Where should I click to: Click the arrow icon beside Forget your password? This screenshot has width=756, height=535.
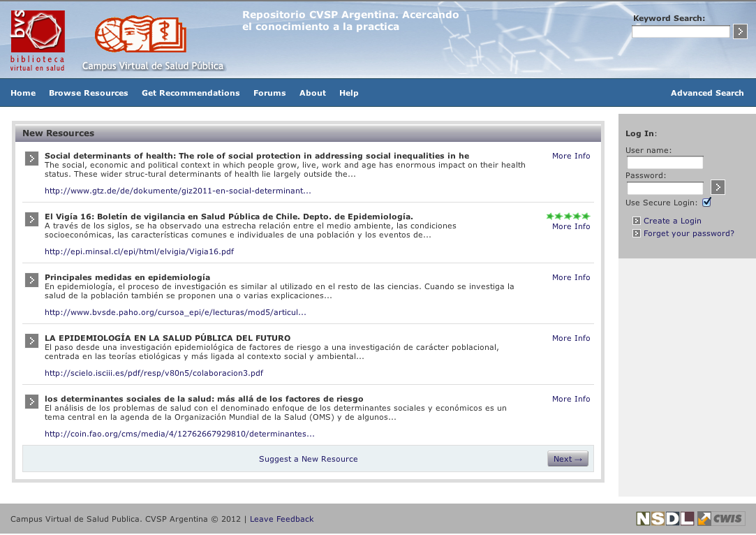click(637, 234)
